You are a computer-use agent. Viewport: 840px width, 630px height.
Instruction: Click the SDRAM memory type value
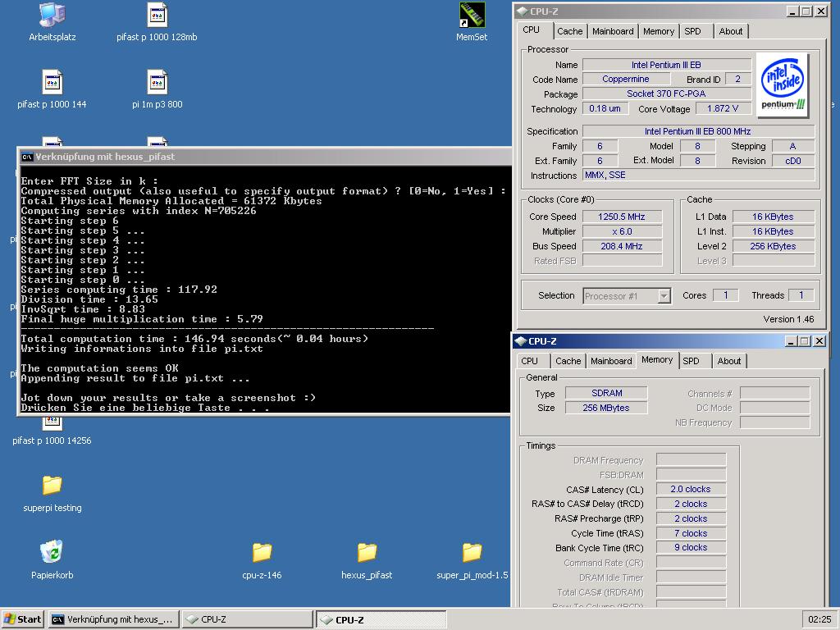click(606, 393)
